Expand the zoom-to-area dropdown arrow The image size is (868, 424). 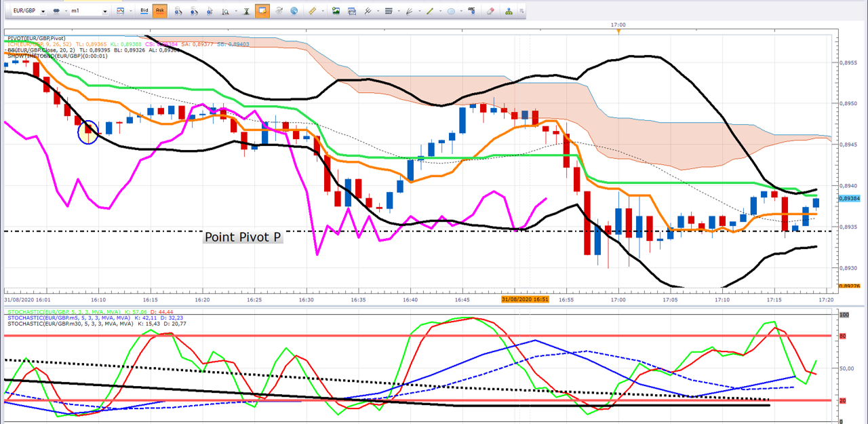coord(235,11)
